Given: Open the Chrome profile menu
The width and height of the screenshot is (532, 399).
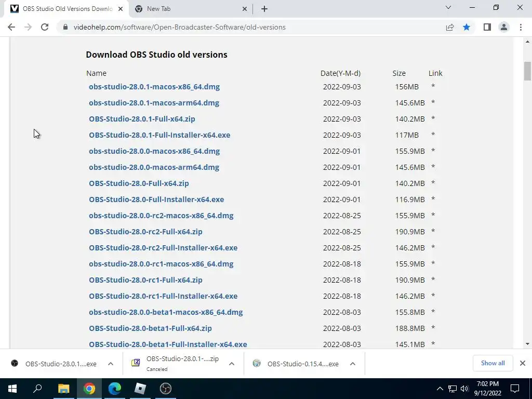Looking at the screenshot, I should tap(504, 27).
